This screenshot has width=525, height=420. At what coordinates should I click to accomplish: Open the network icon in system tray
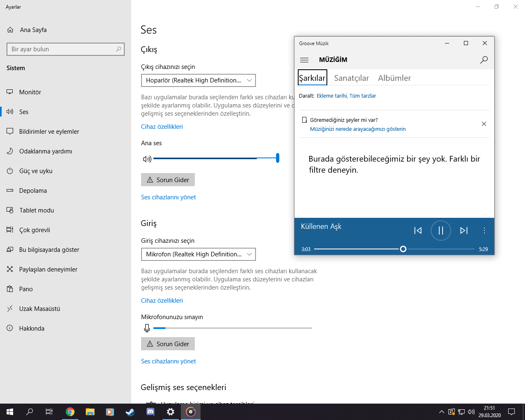(x=461, y=412)
